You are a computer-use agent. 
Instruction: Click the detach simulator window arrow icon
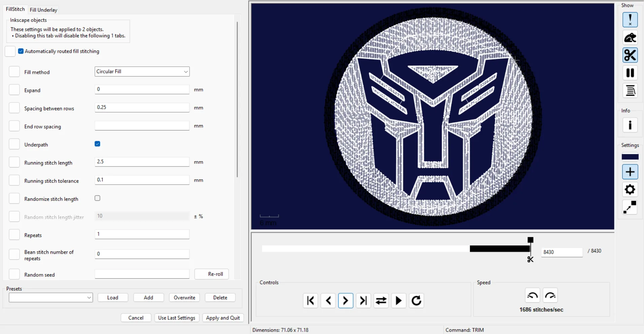[x=630, y=207]
